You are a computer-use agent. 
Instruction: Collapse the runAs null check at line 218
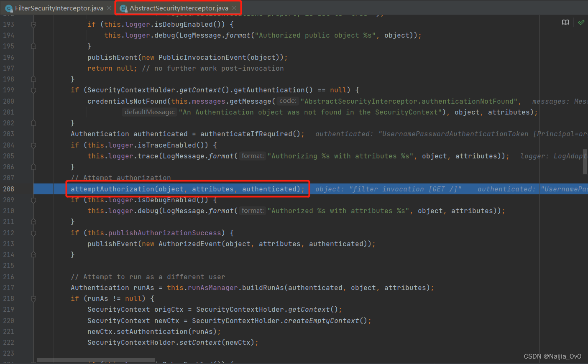33,298
